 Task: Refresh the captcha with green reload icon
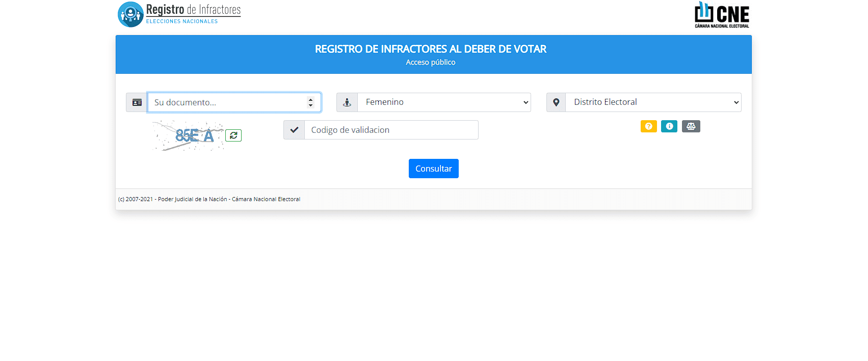[x=233, y=135]
